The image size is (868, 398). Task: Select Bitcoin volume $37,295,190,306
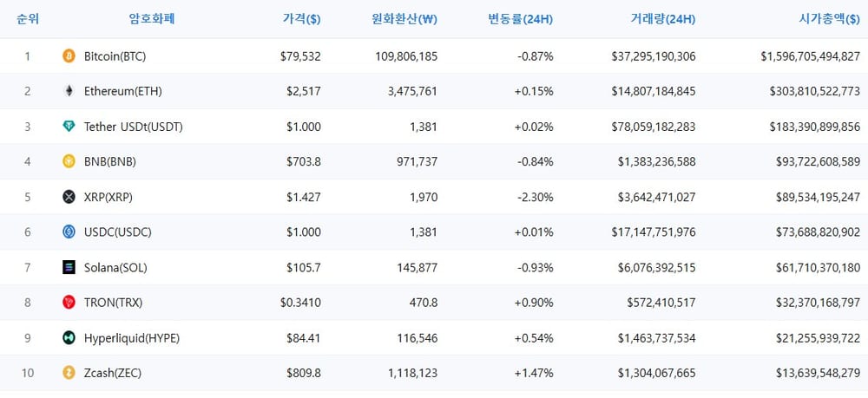[654, 56]
